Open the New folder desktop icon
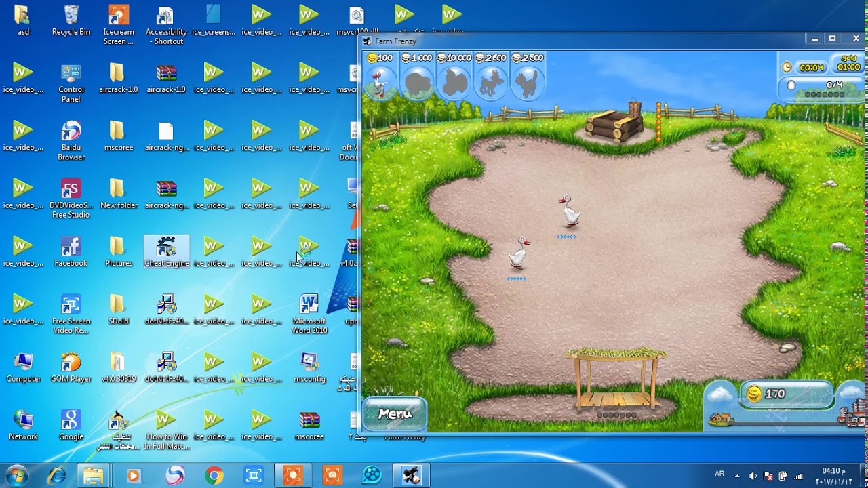The width and height of the screenshot is (868, 488). [119, 194]
